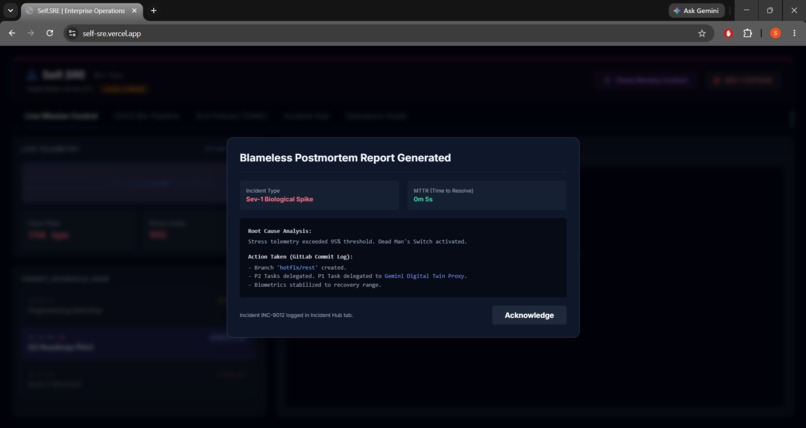Click the 'Root Cause Analysis:' heading
The width and height of the screenshot is (806, 428).
pos(280,231)
